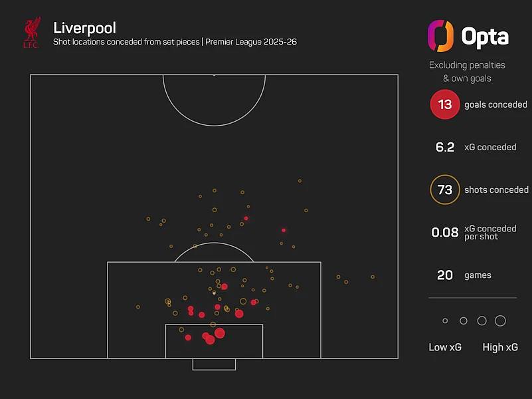Click the Low xG legend label
The height and width of the screenshot is (399, 532).
pos(445,347)
